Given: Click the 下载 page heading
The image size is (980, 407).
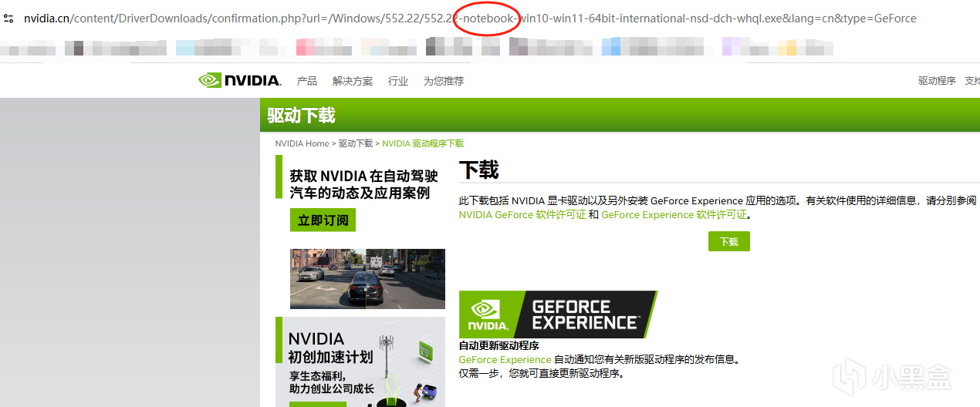Looking at the screenshot, I should coord(478,170).
